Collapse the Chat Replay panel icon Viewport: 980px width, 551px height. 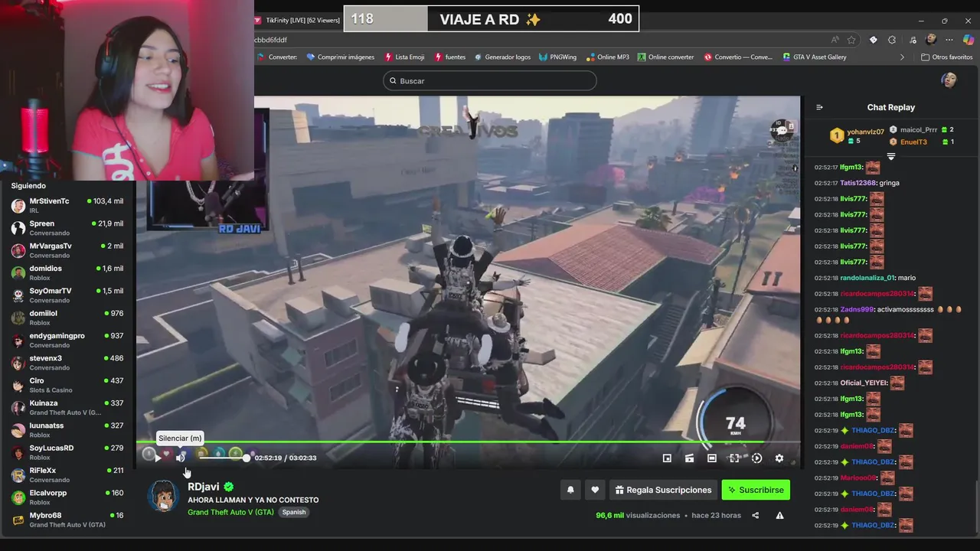pos(819,107)
